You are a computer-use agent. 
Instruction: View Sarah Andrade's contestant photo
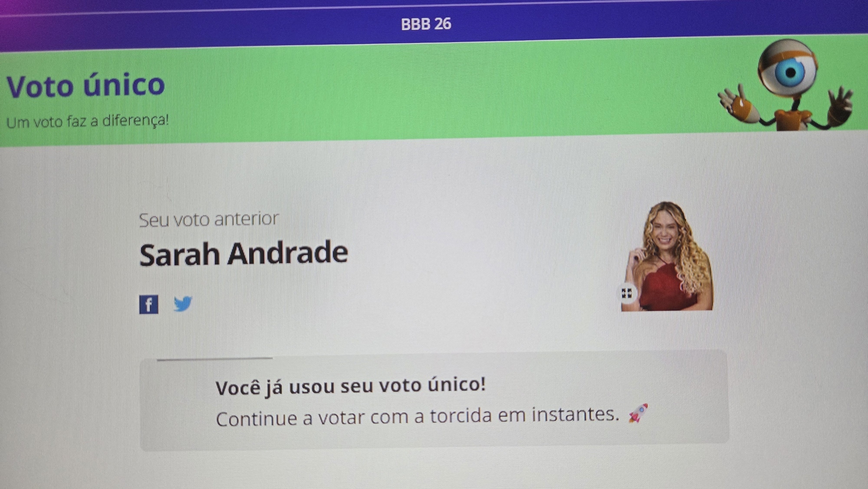click(667, 256)
